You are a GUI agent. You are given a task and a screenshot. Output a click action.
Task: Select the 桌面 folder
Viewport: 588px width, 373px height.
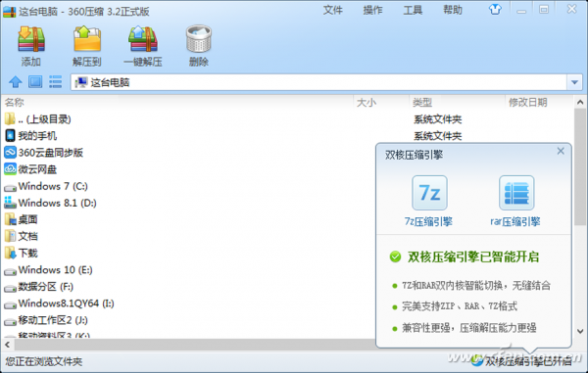click(x=21, y=219)
